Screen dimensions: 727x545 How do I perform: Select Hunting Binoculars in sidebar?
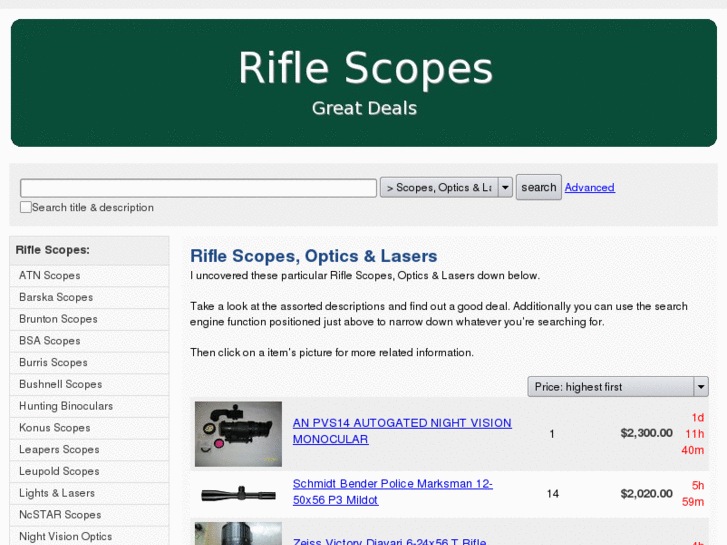click(66, 406)
